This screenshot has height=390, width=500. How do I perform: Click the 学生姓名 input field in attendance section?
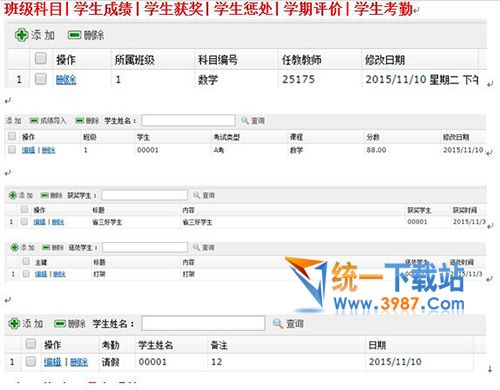[x=203, y=323]
